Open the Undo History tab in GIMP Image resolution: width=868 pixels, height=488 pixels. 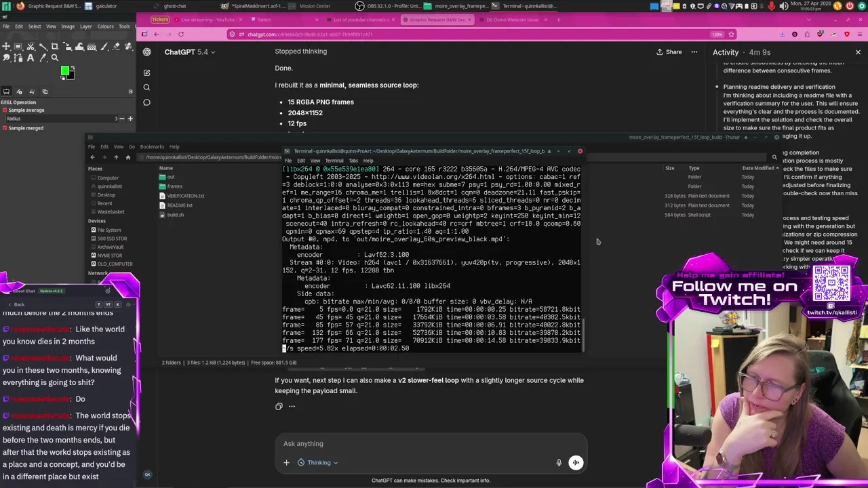[x=32, y=91]
